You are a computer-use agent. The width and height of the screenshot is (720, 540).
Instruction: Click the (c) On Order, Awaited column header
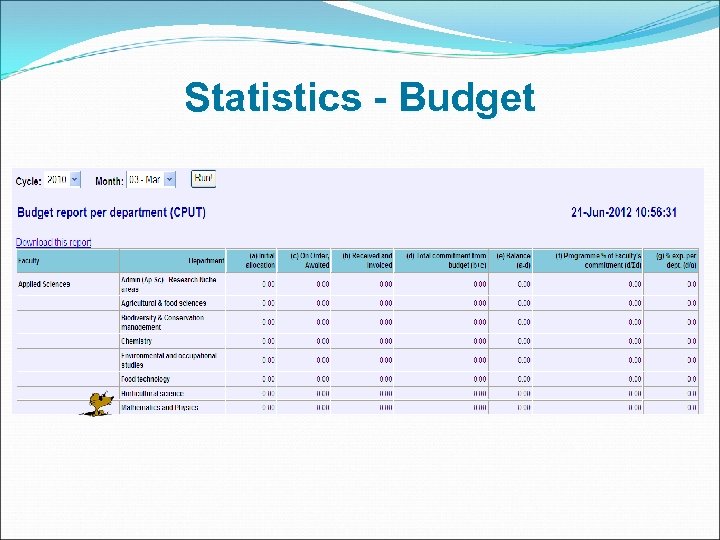[x=304, y=261]
